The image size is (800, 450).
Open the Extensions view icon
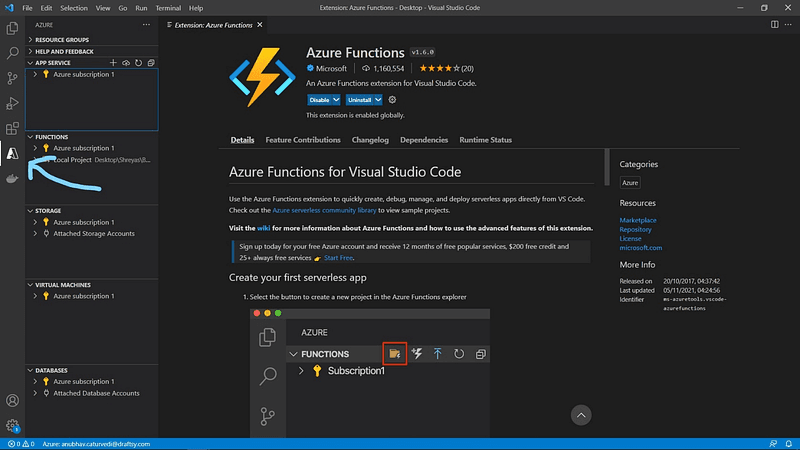pos(12,128)
